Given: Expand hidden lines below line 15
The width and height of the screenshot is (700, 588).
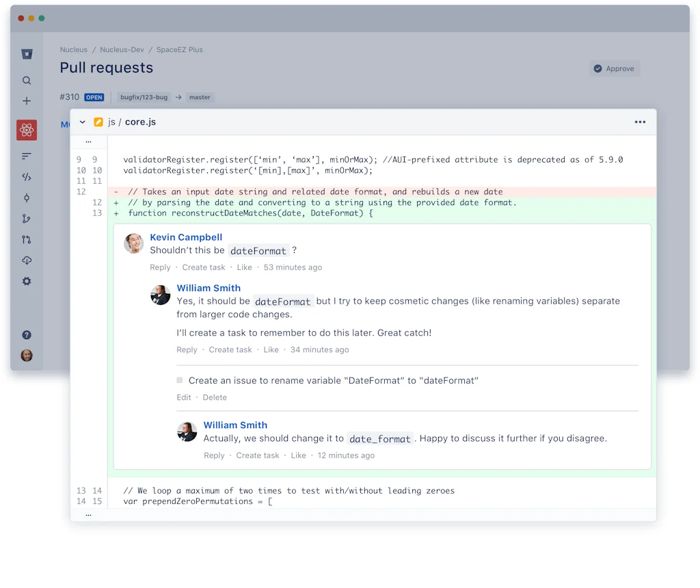Looking at the screenshot, I should pos(88,514).
